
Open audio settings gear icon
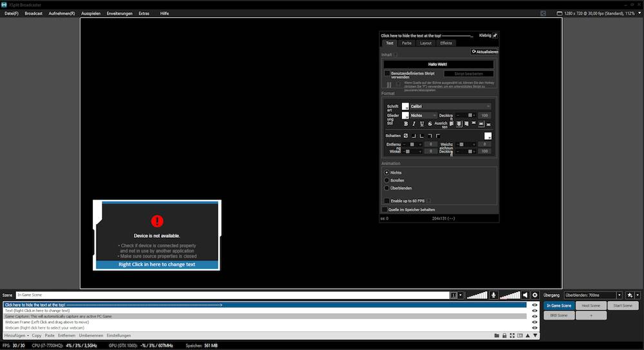click(x=535, y=295)
